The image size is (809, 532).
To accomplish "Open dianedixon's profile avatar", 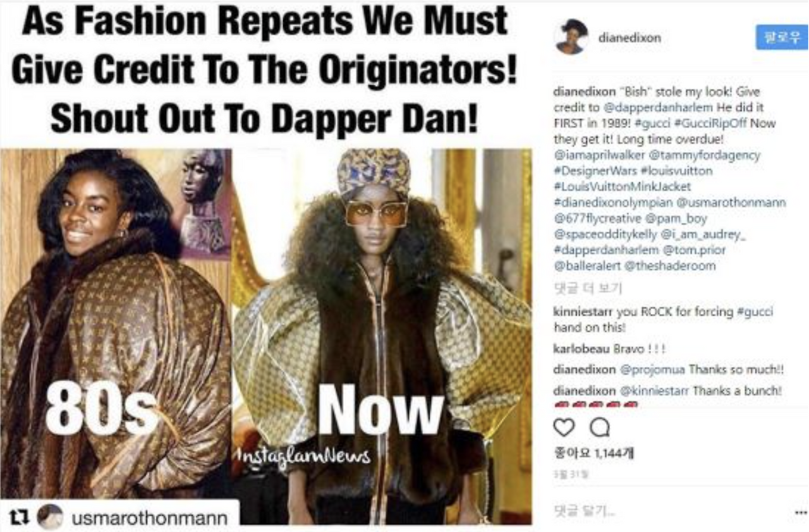I will [x=571, y=37].
